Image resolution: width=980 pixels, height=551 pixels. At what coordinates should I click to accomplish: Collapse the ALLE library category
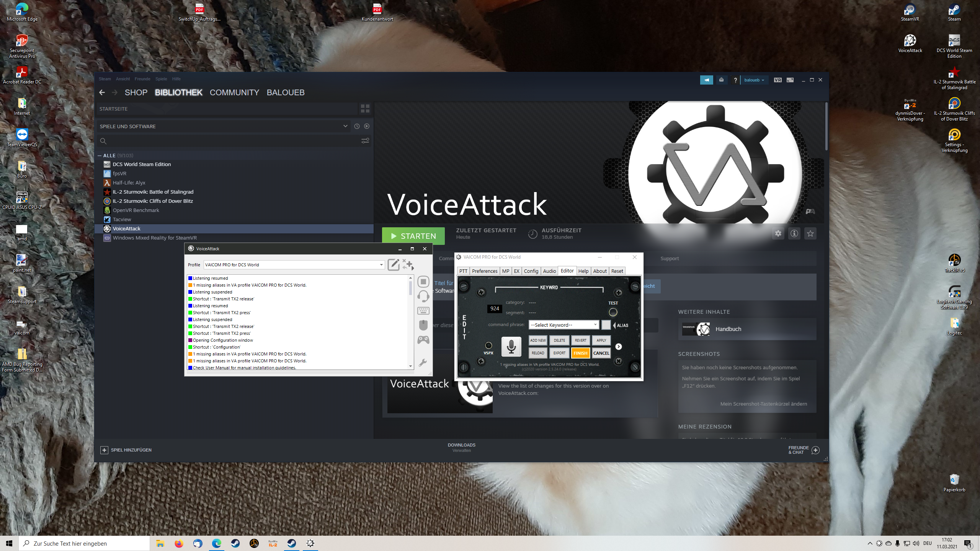pos(100,155)
